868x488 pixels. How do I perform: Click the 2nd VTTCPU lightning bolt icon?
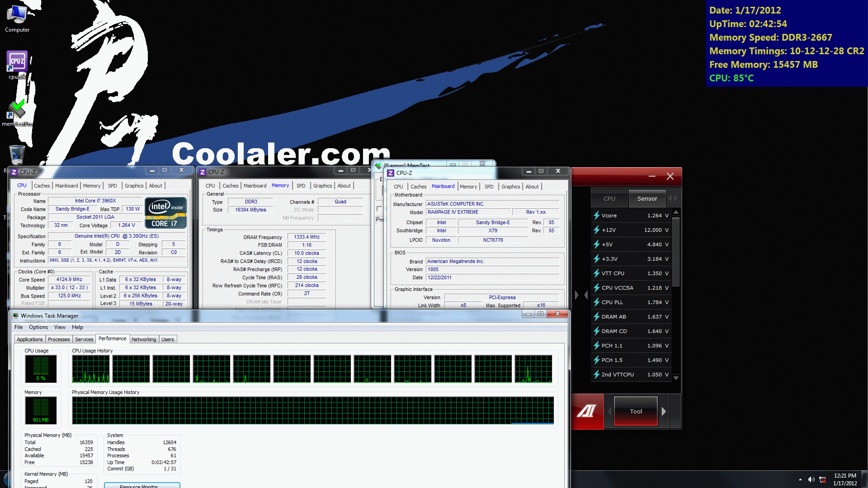[x=596, y=375]
